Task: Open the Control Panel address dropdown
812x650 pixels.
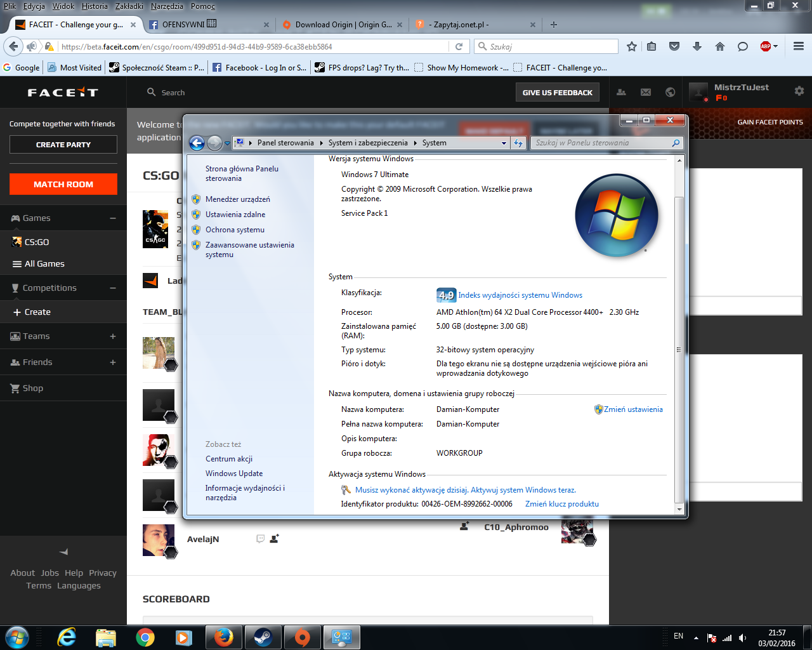Action: coord(504,143)
